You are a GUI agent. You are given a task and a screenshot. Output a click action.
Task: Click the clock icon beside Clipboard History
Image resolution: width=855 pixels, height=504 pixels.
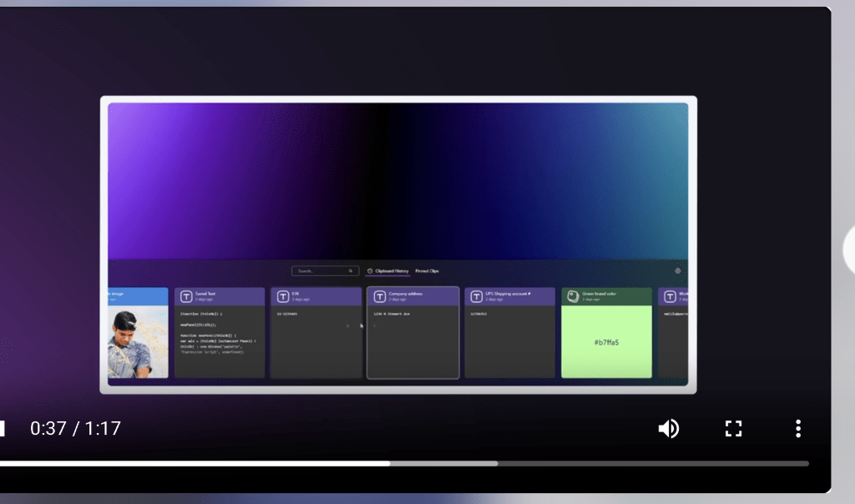[x=370, y=271]
